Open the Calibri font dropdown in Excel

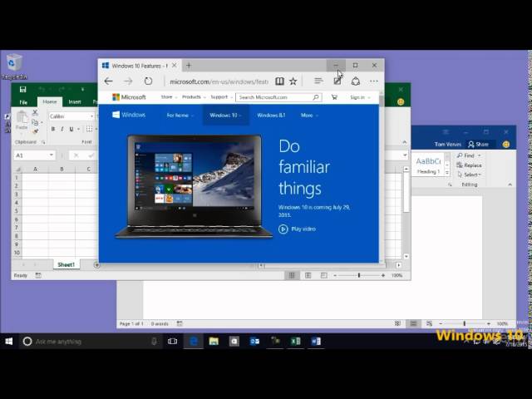point(91,116)
